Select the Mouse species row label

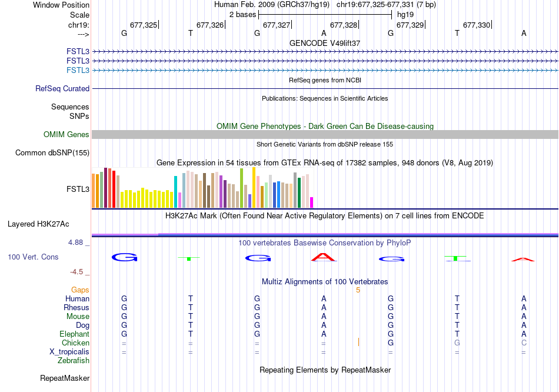(x=78, y=317)
